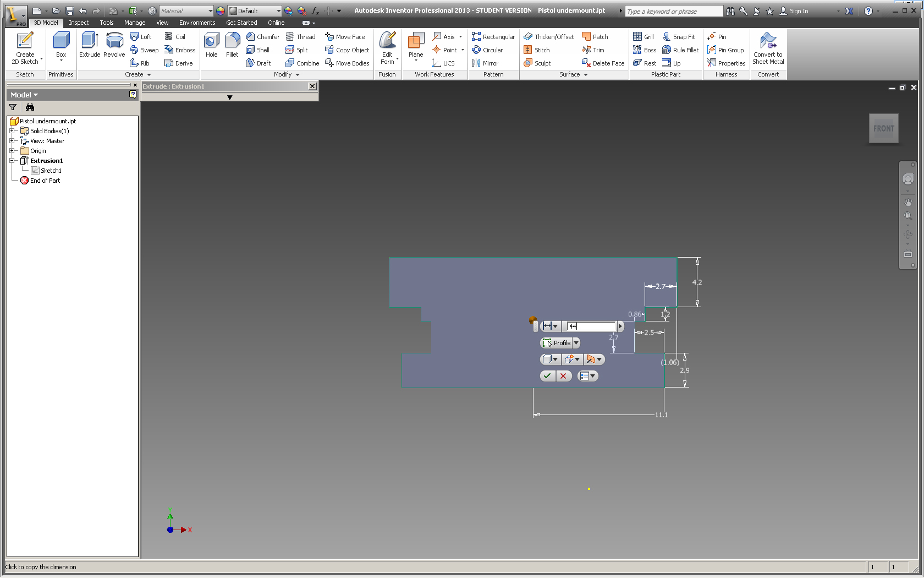This screenshot has width=924, height=578.
Task: Open the Model browser dropdown
Action: point(24,95)
